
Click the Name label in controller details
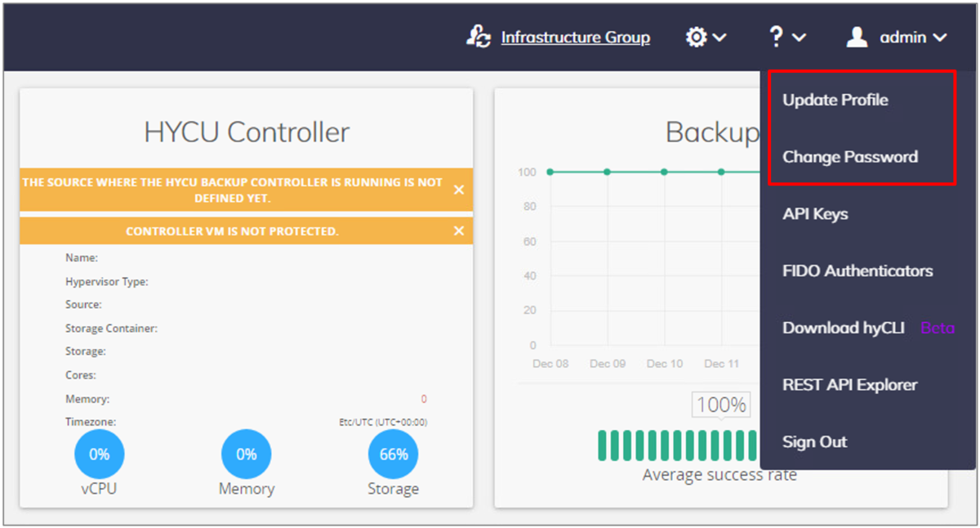click(x=82, y=257)
